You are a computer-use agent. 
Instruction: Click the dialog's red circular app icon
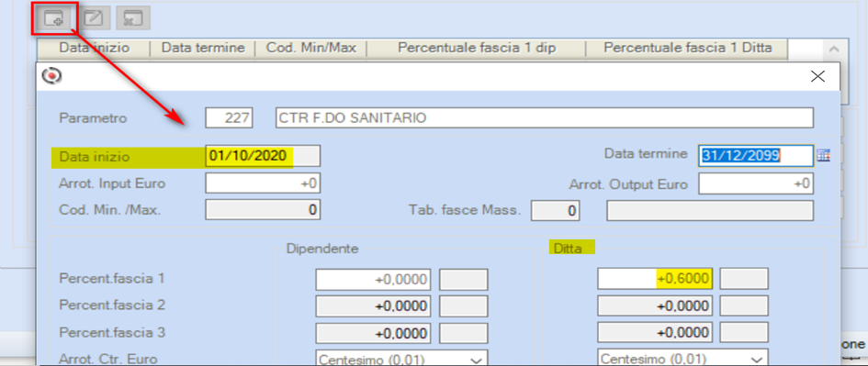tap(52, 76)
